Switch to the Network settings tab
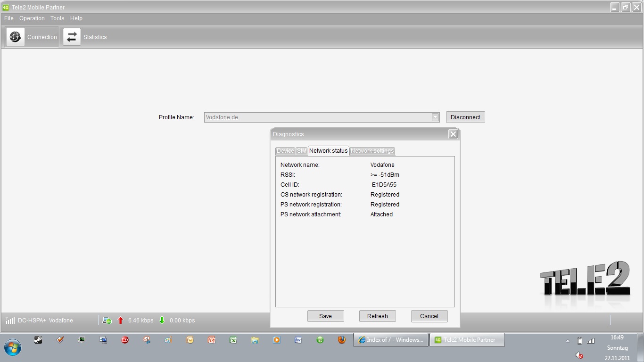The width and height of the screenshot is (644, 362). [372, 151]
